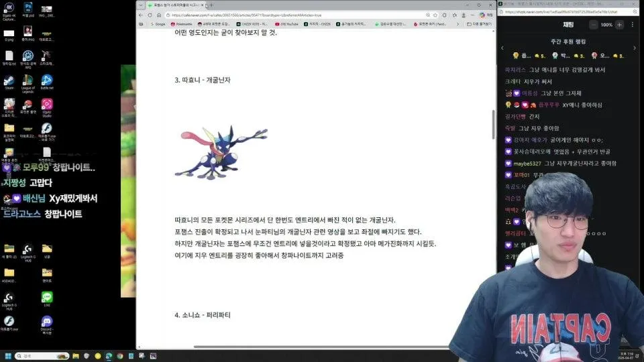Launch Steam from the desktop

(x=9, y=82)
